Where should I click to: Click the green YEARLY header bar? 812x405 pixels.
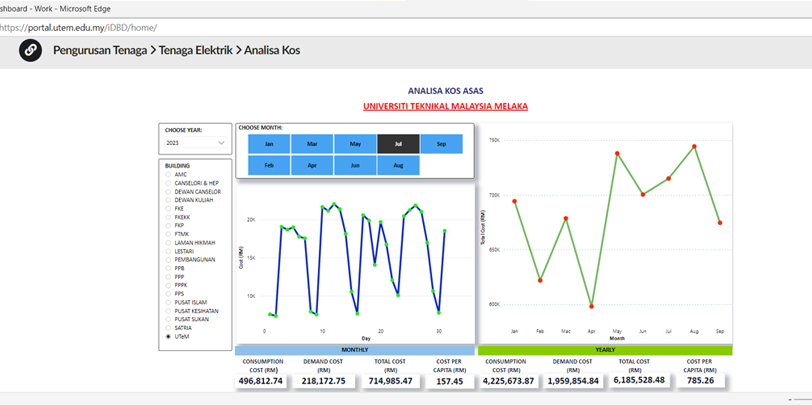click(605, 350)
